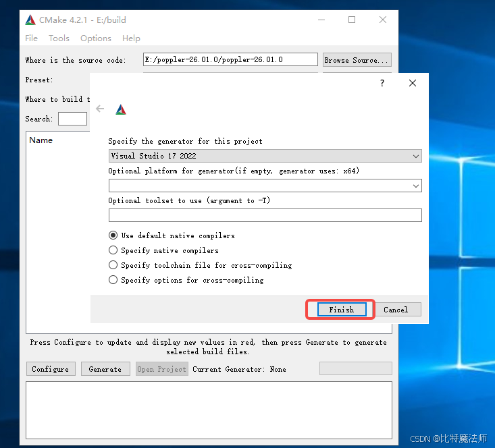
Task: Open the Tools menu
Action: point(59,38)
